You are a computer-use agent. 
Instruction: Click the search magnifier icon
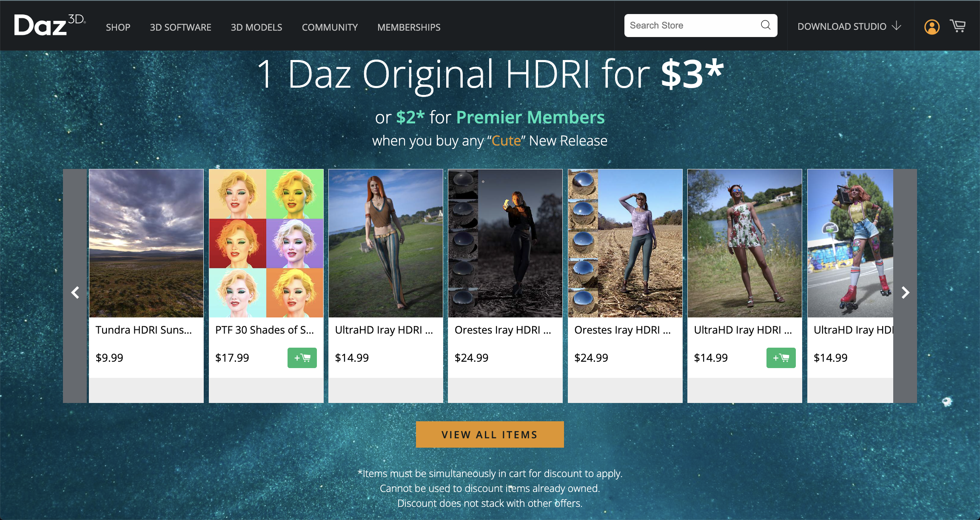765,25
